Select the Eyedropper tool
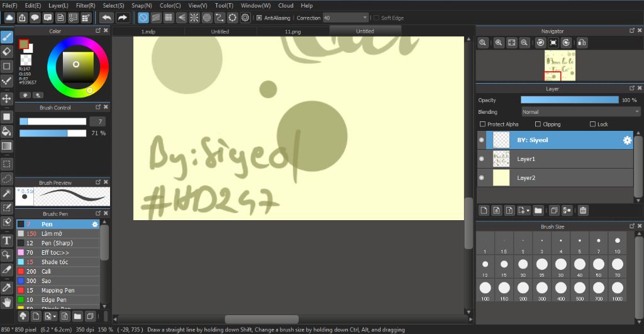 [6, 287]
